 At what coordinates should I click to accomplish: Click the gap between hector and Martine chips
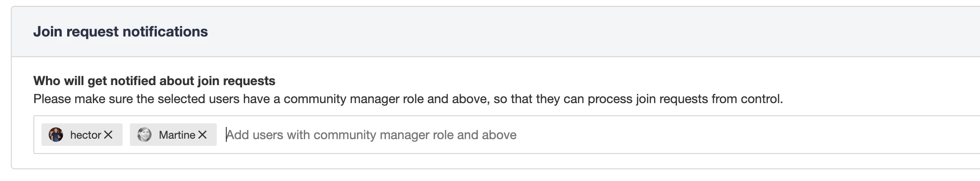tap(126, 135)
